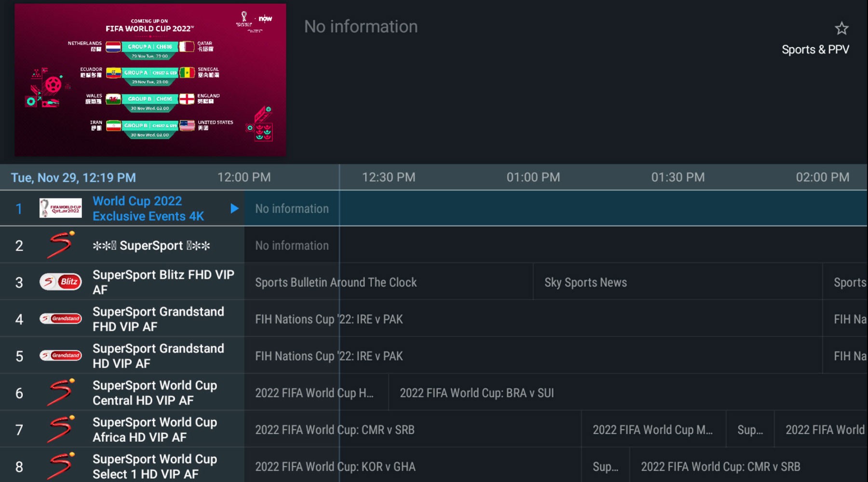The image size is (868, 482).
Task: Select SuperSport Blitz FHD VIP AF channel
Action: click(163, 282)
